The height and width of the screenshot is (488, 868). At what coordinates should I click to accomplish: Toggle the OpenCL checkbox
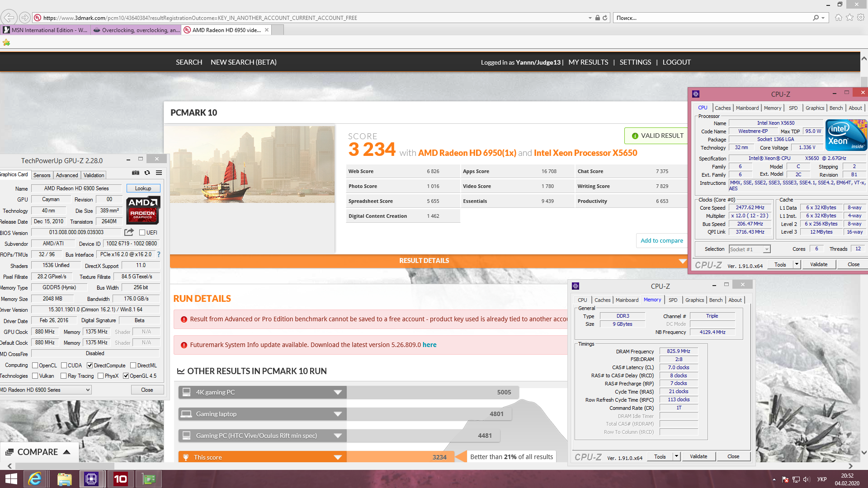click(x=35, y=366)
